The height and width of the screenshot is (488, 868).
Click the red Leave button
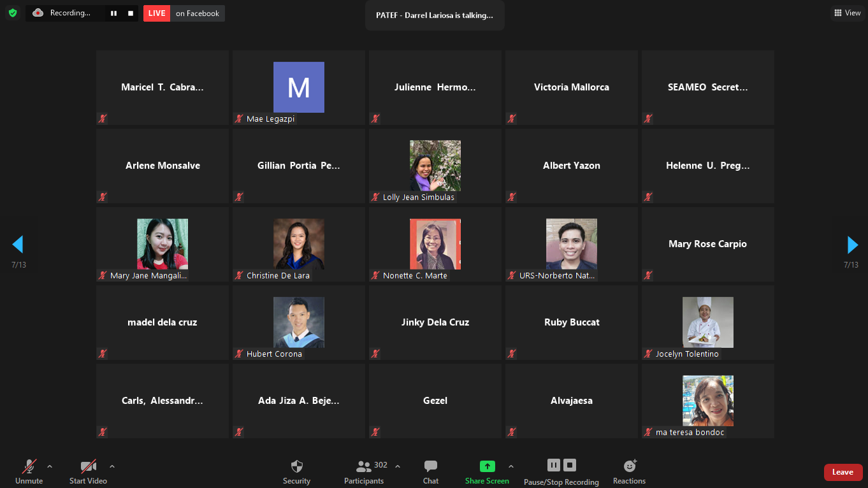point(843,472)
